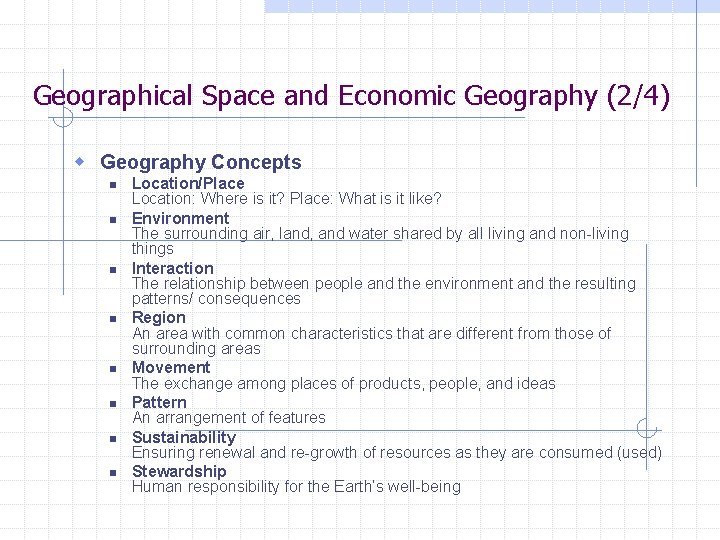The image size is (720, 540).
Task: Select the 'Pattern' bullet heading
Action: [159, 403]
